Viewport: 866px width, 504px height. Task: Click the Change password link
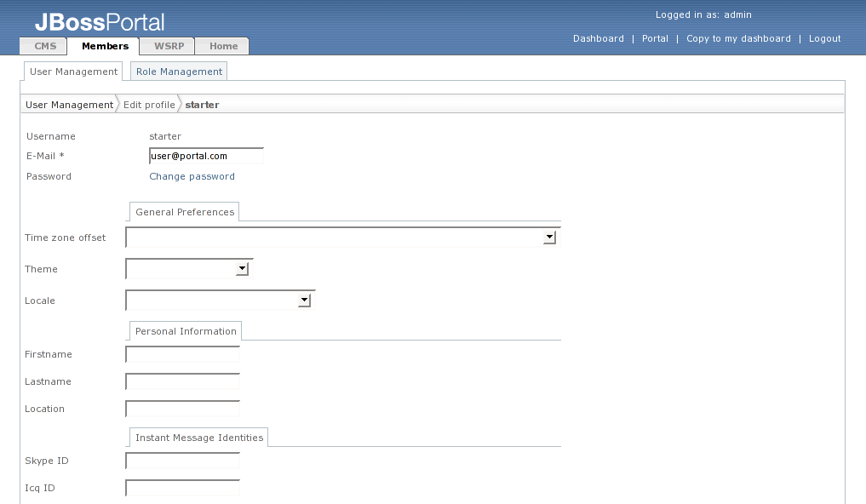[192, 176]
